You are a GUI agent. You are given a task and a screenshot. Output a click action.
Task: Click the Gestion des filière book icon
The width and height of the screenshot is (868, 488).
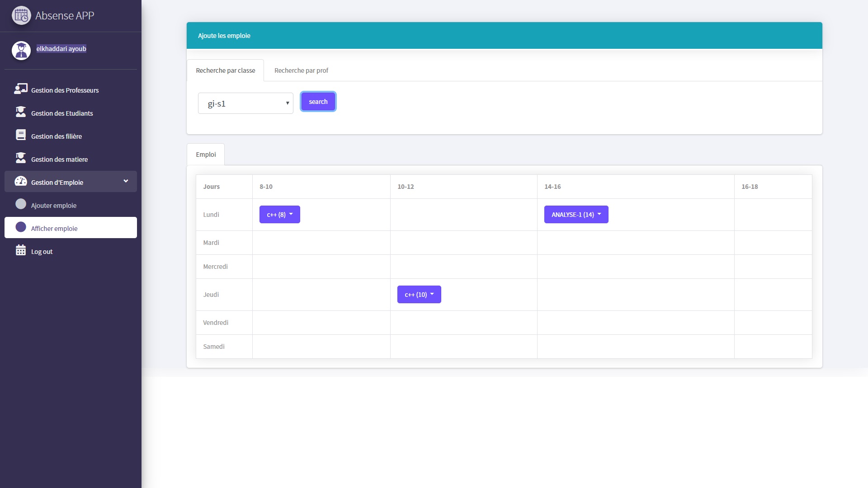[21, 135]
